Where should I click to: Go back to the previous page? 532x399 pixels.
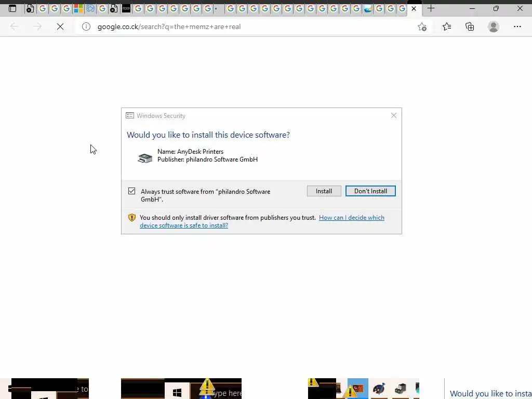tap(14, 26)
